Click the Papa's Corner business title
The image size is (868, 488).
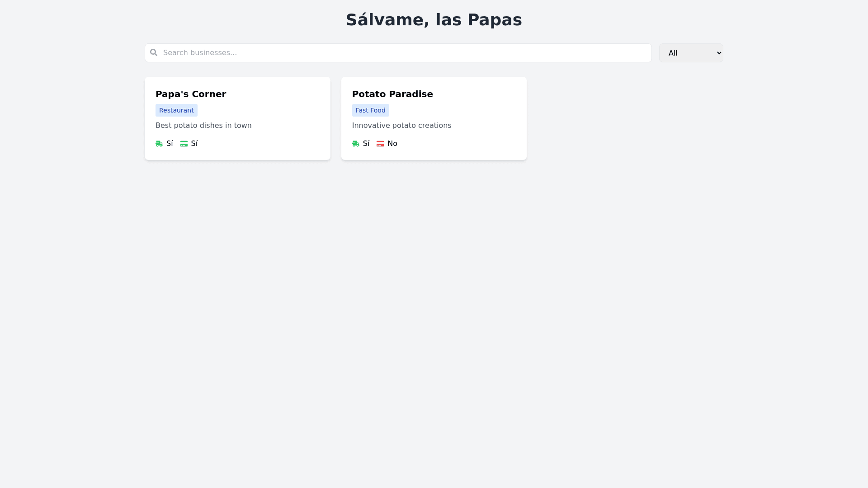[x=191, y=94]
